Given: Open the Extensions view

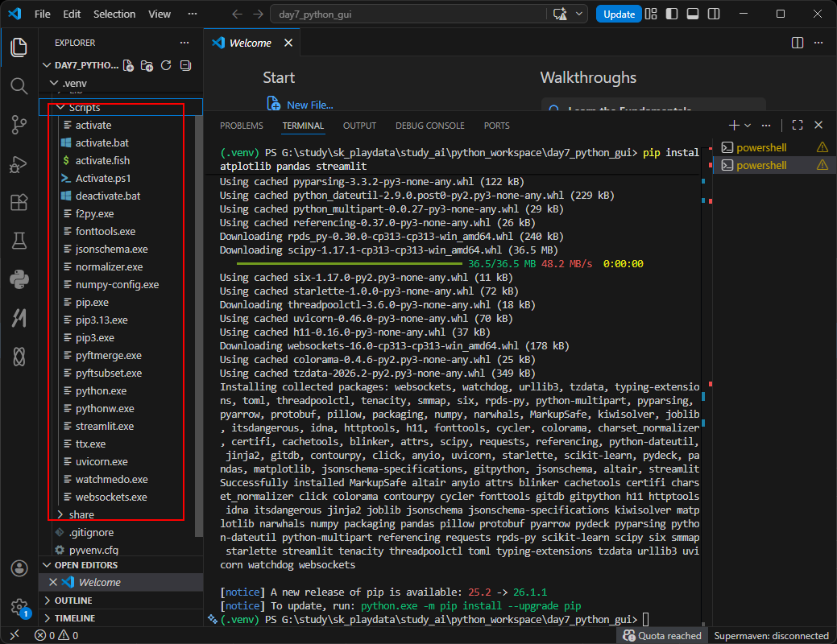Looking at the screenshot, I should (x=19, y=202).
